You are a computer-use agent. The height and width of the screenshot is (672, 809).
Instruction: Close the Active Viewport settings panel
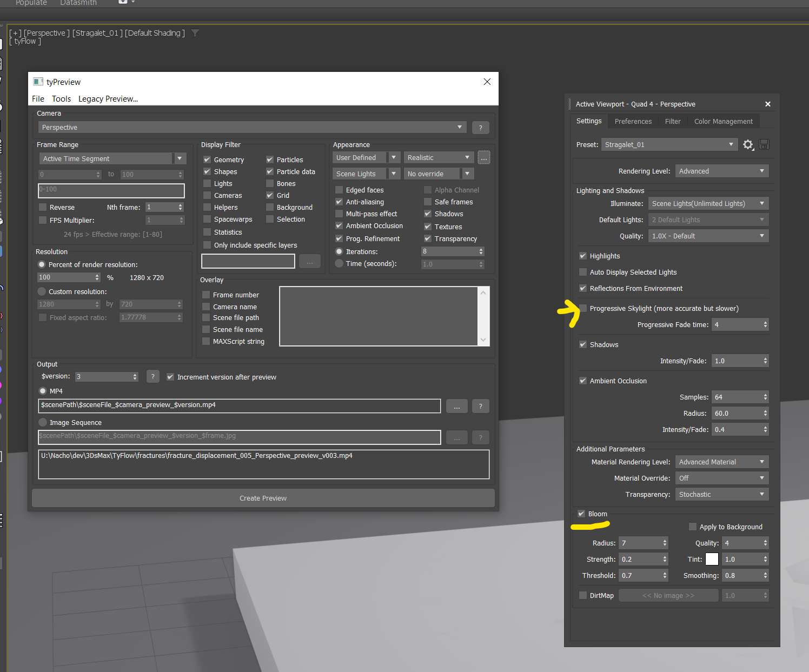pyautogui.click(x=768, y=104)
